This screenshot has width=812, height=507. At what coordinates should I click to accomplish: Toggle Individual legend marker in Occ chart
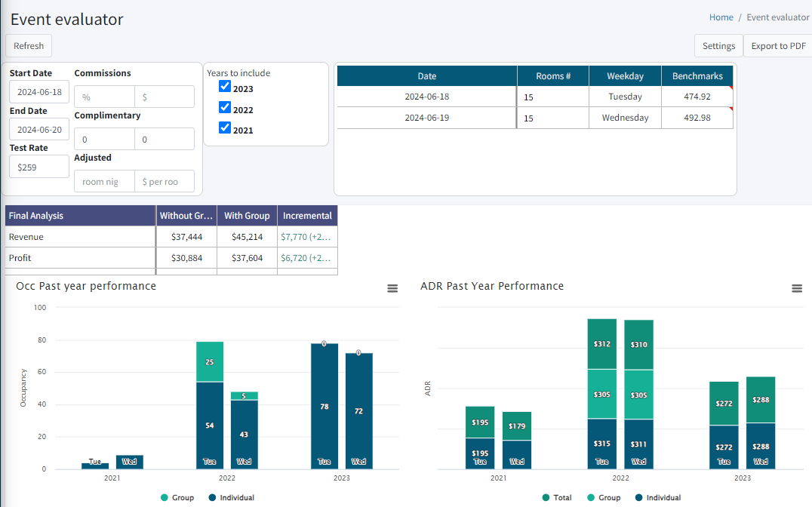(x=213, y=498)
